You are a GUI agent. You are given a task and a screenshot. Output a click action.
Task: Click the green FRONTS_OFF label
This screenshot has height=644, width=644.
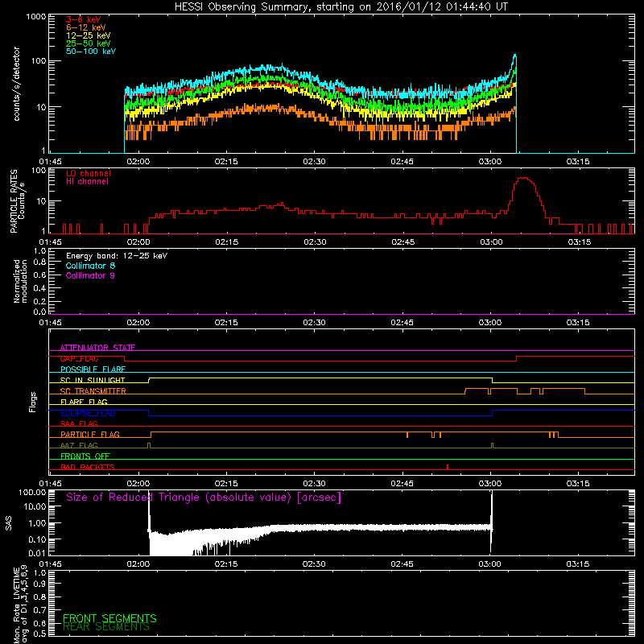[85, 456]
